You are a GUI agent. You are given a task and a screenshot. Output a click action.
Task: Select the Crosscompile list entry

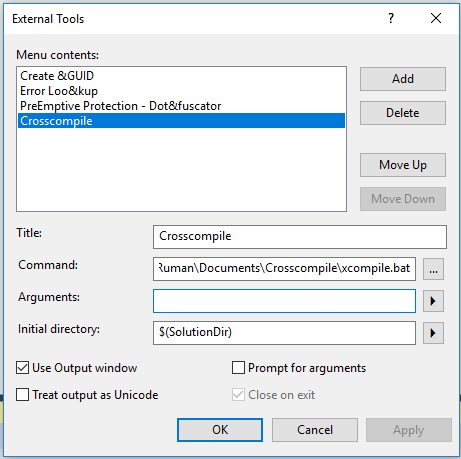pyautogui.click(x=181, y=121)
